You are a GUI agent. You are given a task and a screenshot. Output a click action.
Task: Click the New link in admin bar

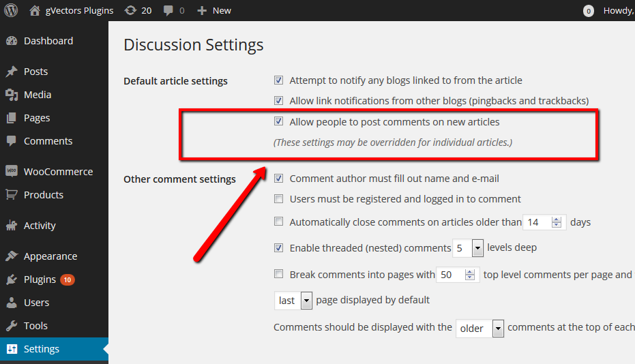215,10
